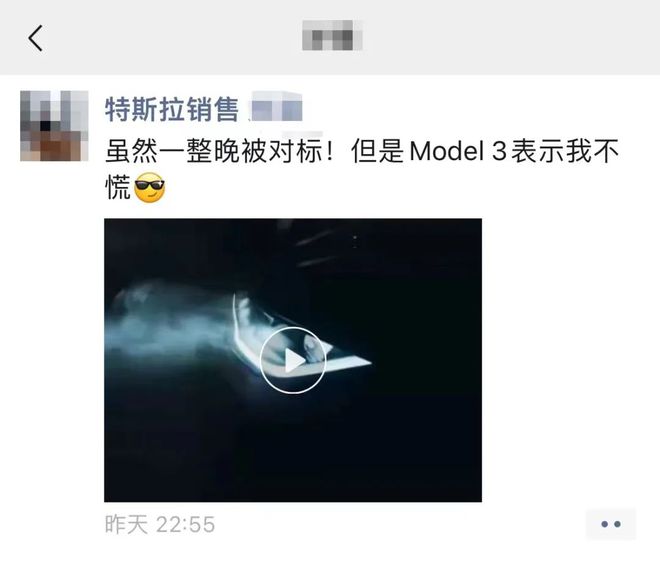
Task: Tap the 慌 character on the second line
Action: pos(118,188)
